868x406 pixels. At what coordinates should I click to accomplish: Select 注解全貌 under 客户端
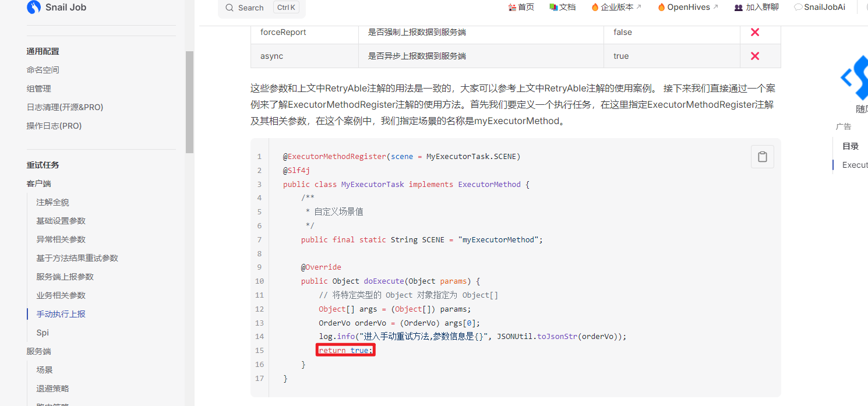[x=52, y=202]
